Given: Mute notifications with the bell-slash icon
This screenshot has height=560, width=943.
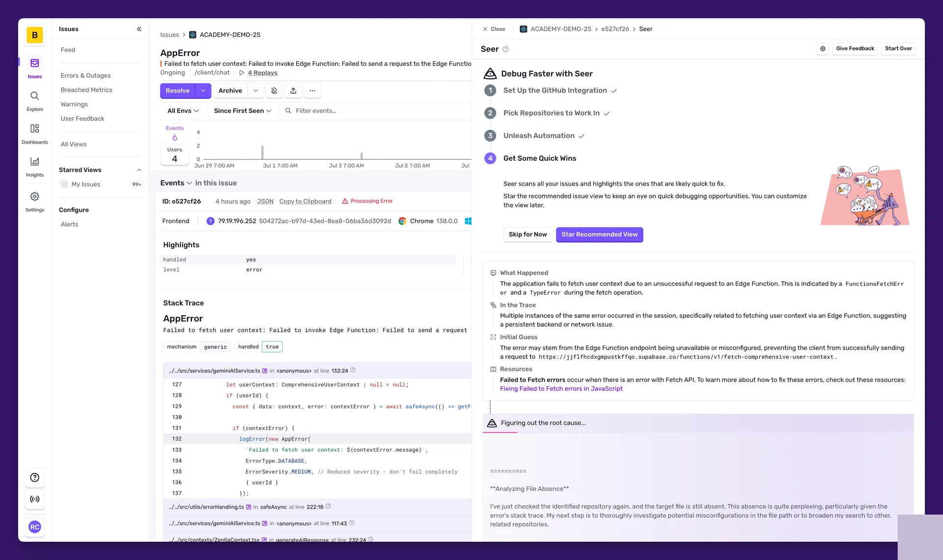Looking at the screenshot, I should [x=274, y=91].
